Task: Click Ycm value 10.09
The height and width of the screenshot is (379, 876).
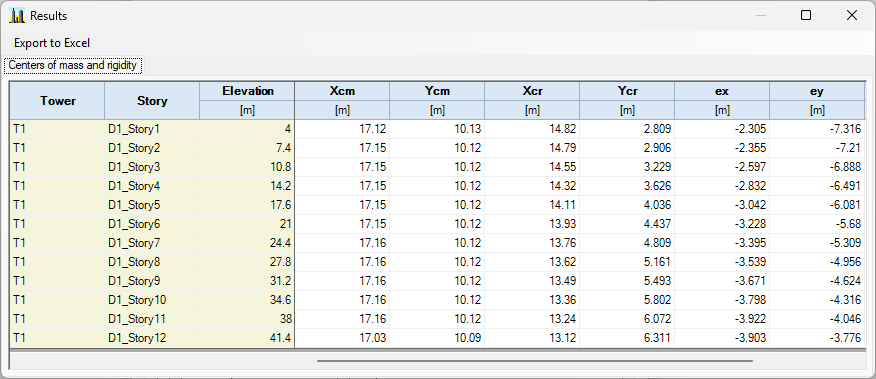Action: (x=437, y=338)
